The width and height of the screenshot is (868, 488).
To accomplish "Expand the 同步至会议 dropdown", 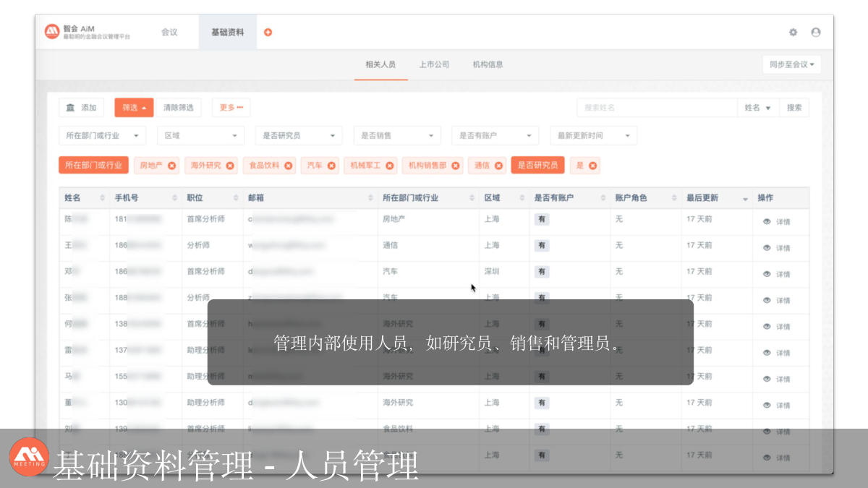I will click(791, 64).
